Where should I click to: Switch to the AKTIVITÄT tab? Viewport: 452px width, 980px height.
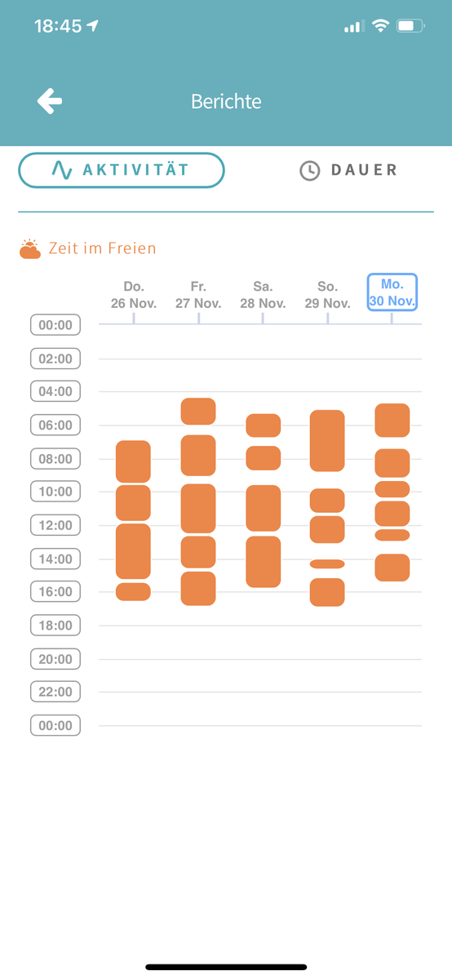click(x=122, y=170)
